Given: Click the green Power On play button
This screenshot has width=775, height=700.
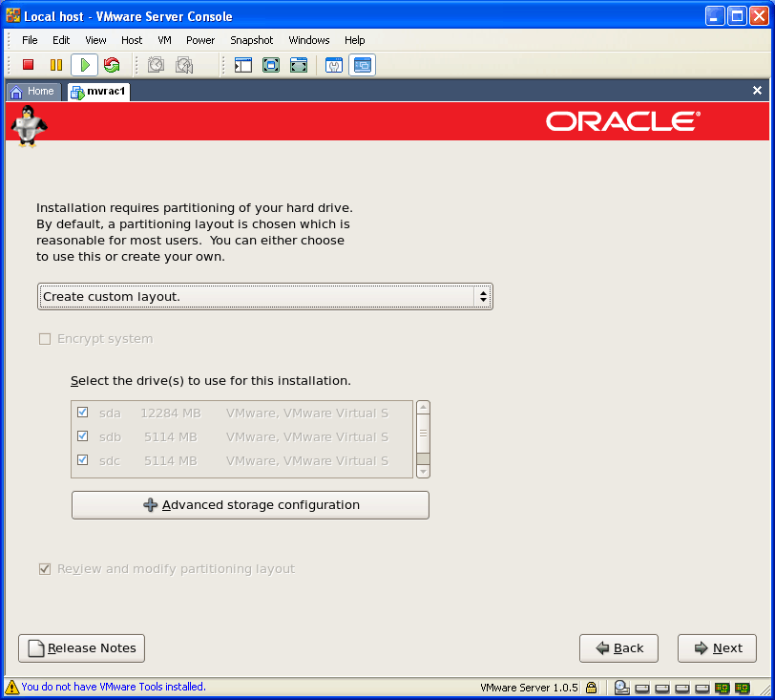Looking at the screenshot, I should click(x=84, y=65).
